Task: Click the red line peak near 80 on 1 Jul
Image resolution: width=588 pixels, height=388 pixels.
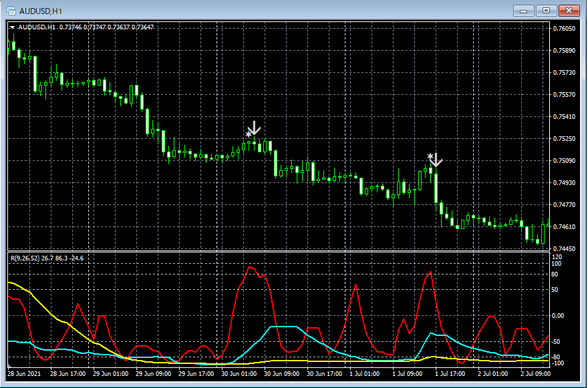Action: pos(430,272)
